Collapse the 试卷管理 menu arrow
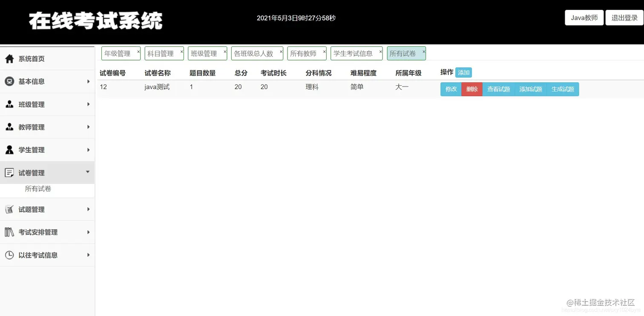 pyautogui.click(x=88, y=172)
